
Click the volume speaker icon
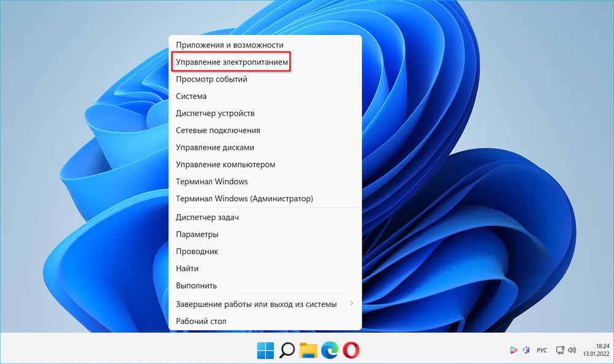click(x=572, y=350)
